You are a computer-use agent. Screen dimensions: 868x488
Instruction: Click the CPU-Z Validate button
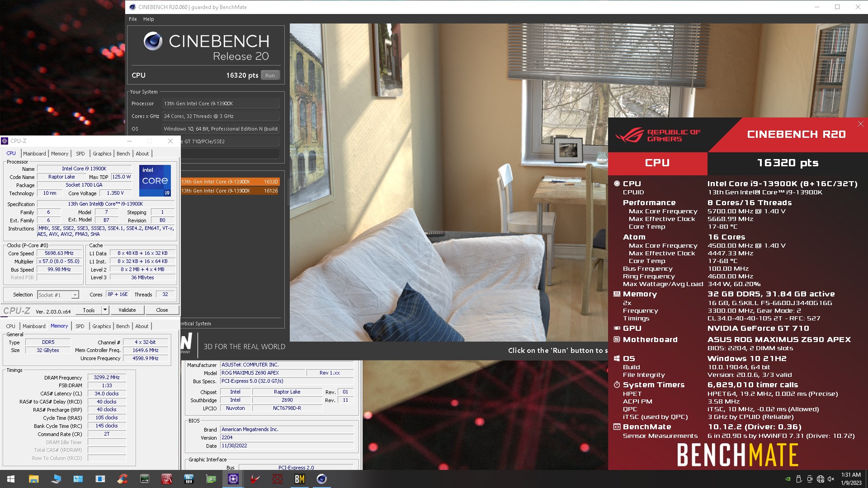[x=127, y=310]
